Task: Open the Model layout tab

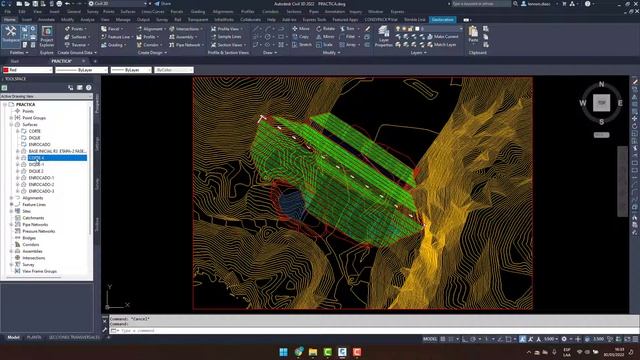Action: [x=13, y=338]
